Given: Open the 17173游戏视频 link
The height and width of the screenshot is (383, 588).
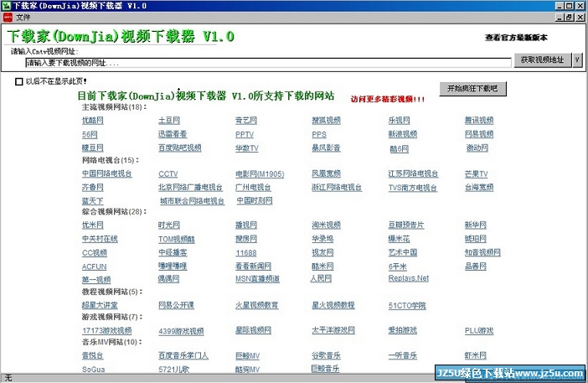Looking at the screenshot, I should click(107, 331).
